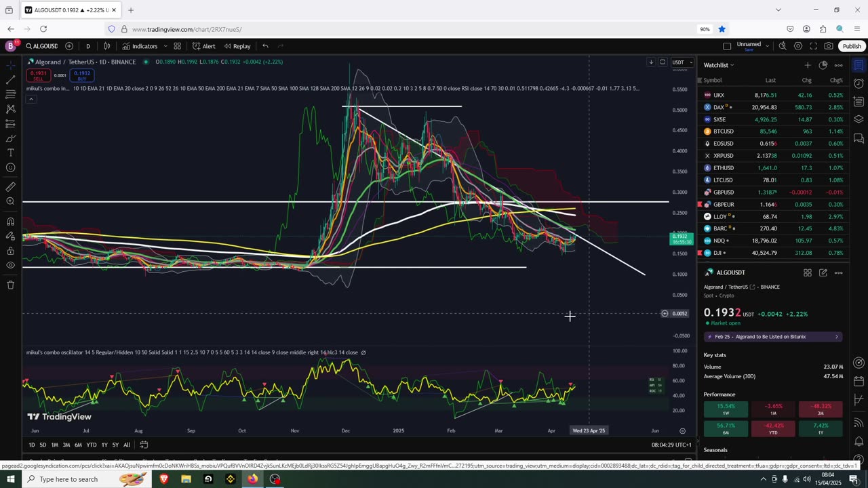Click the red SELL price button
Viewport: 868px width, 488px height.
point(38,74)
